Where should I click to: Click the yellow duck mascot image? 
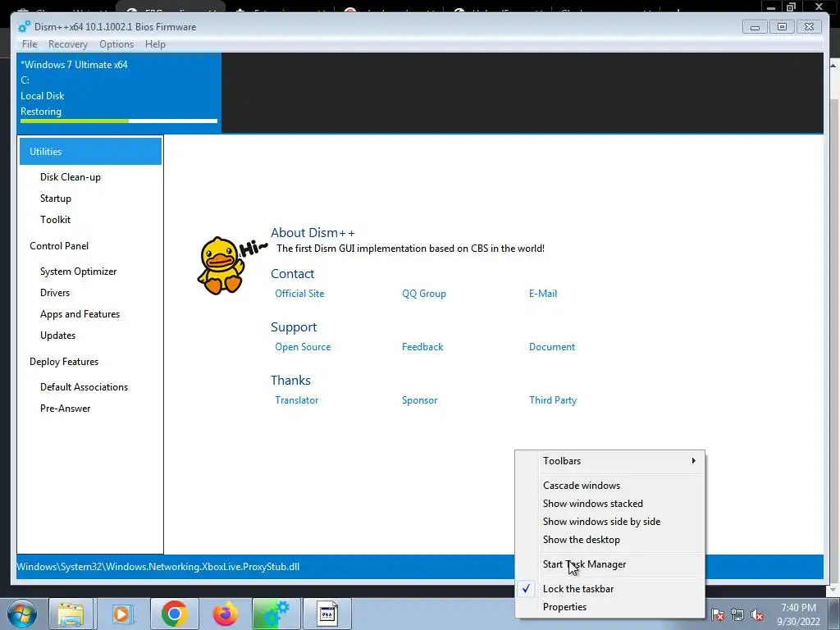pyautogui.click(x=220, y=265)
